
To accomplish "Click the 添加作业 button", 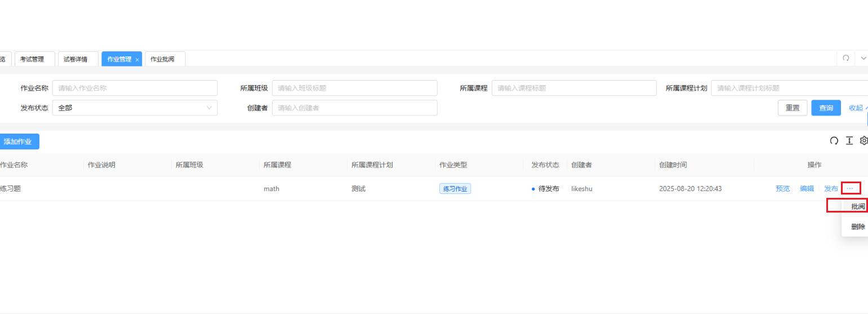I will [18, 141].
